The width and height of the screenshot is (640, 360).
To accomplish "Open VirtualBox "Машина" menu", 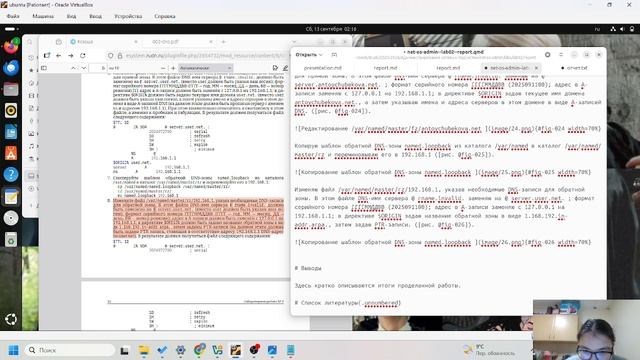I will pyautogui.click(x=43, y=16).
